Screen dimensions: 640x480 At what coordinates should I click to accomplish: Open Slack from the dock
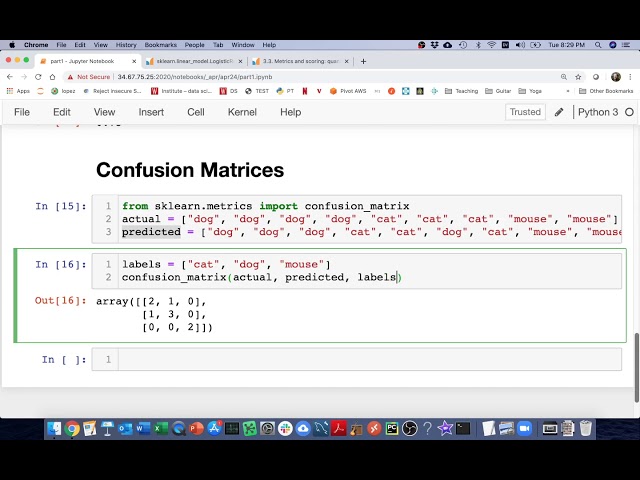[285, 429]
